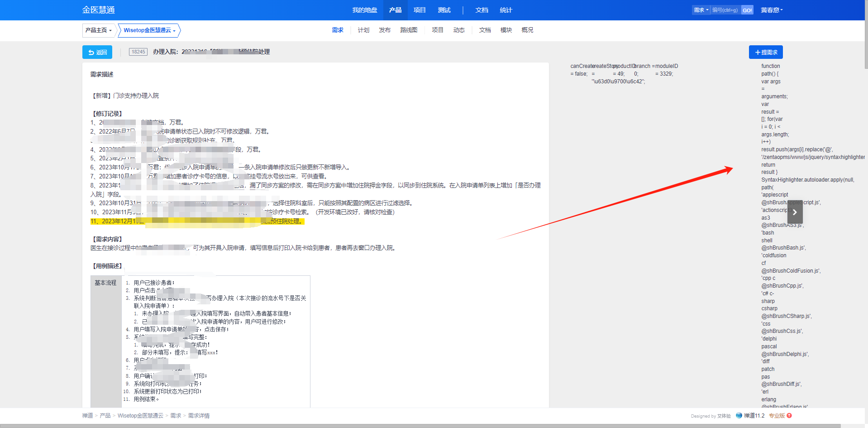
Task: Click the 禅道 breadcrumb link in footer
Action: click(x=87, y=415)
